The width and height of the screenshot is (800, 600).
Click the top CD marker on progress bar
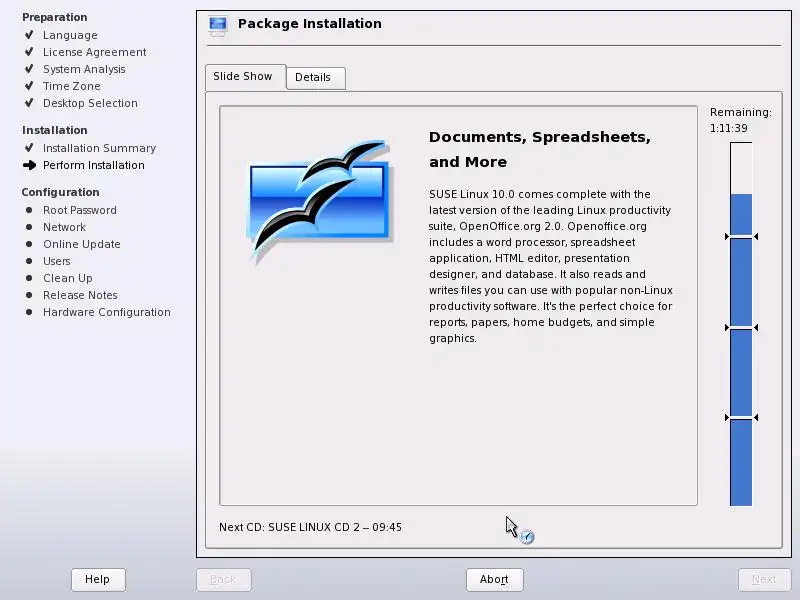coord(741,237)
